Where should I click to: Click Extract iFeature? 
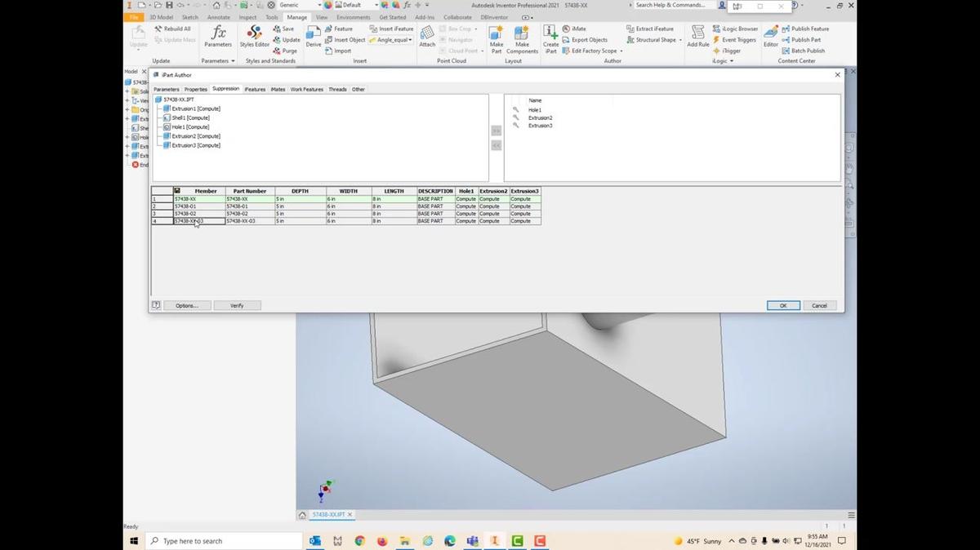pyautogui.click(x=650, y=29)
